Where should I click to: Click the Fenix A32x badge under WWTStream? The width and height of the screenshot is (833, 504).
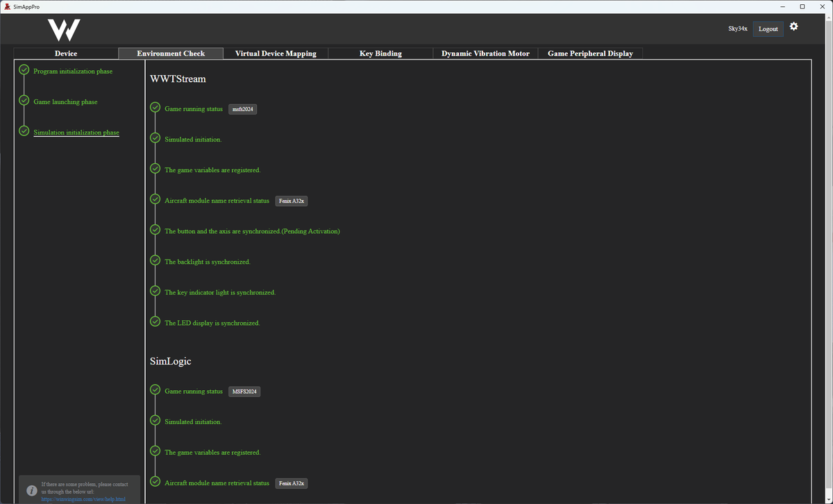[292, 201]
